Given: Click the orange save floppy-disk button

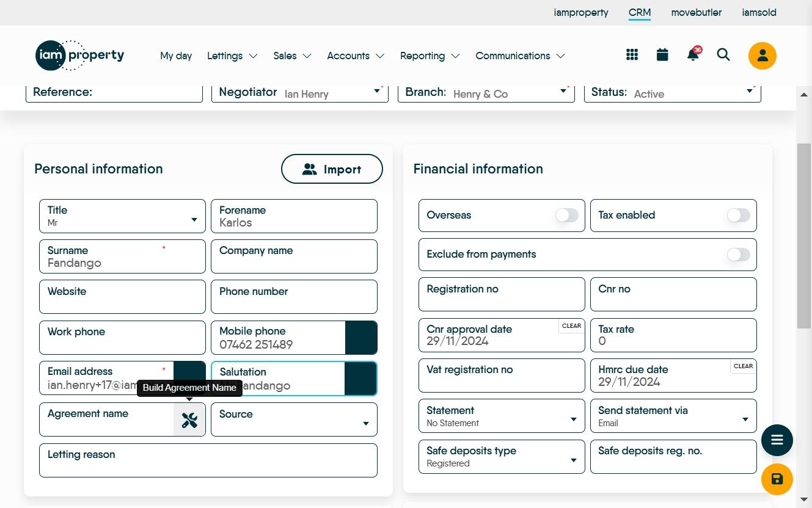Looking at the screenshot, I should coord(777,479).
